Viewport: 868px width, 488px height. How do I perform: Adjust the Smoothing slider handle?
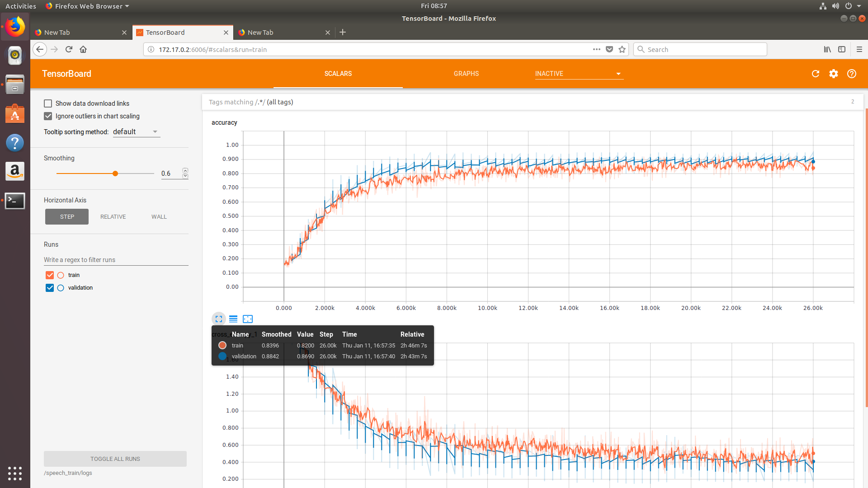pyautogui.click(x=115, y=174)
